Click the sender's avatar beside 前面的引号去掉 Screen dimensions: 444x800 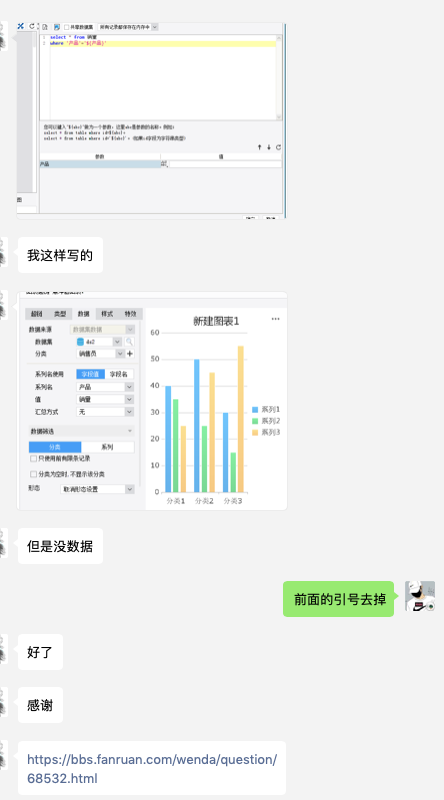420,596
